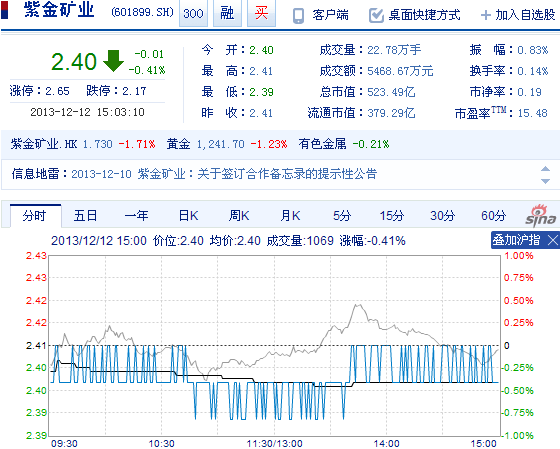
Task: Switch to the 五日 chart tab
Action: tap(85, 216)
